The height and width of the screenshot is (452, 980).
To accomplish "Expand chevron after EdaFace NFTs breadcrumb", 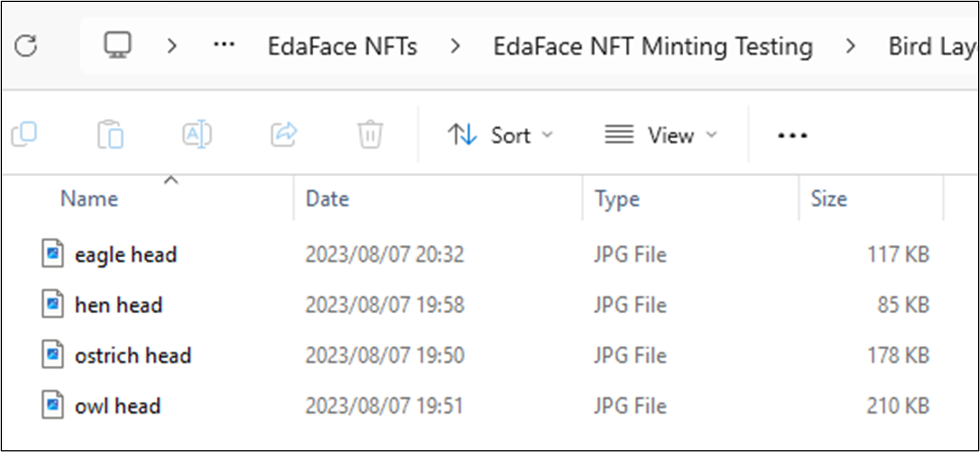I will click(x=454, y=47).
